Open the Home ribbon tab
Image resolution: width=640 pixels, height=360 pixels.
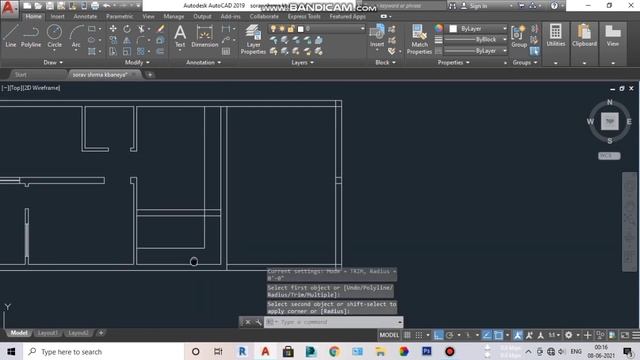[x=33, y=16]
